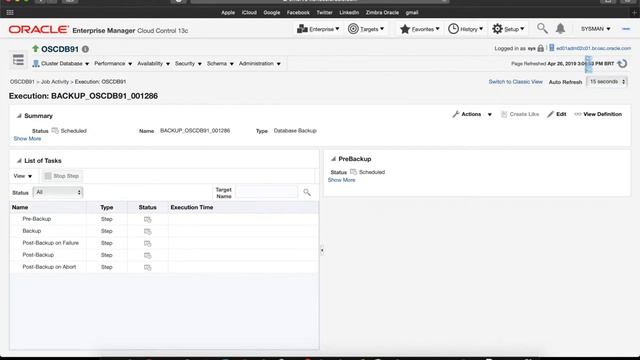Focus the Target Name search field

[x=267, y=192]
